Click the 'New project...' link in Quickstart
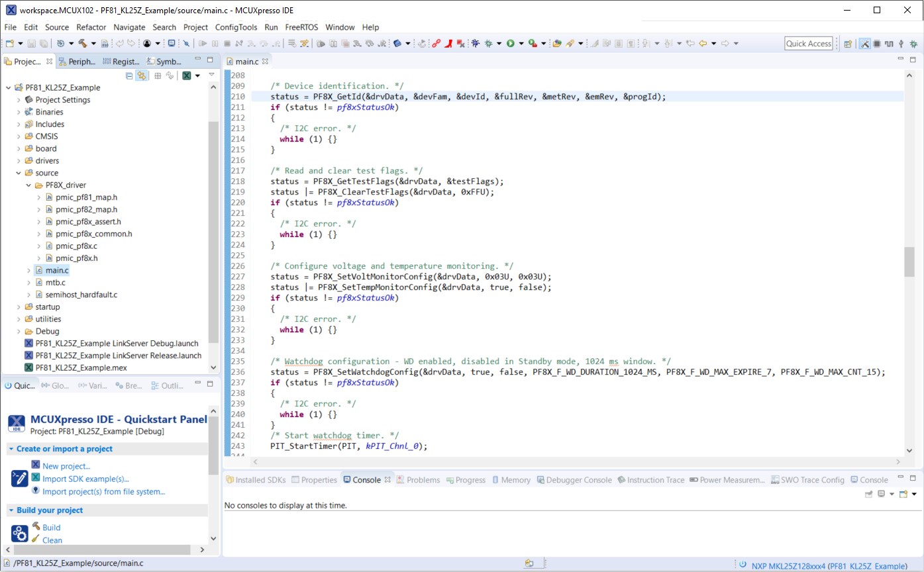 [x=66, y=466]
